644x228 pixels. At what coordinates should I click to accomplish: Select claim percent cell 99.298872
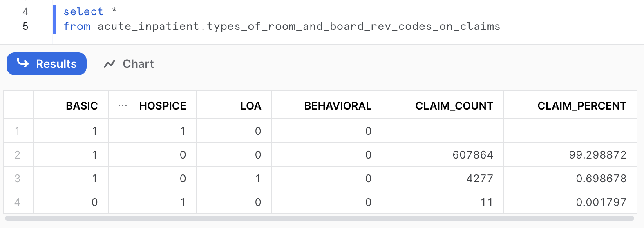pyautogui.click(x=570, y=155)
